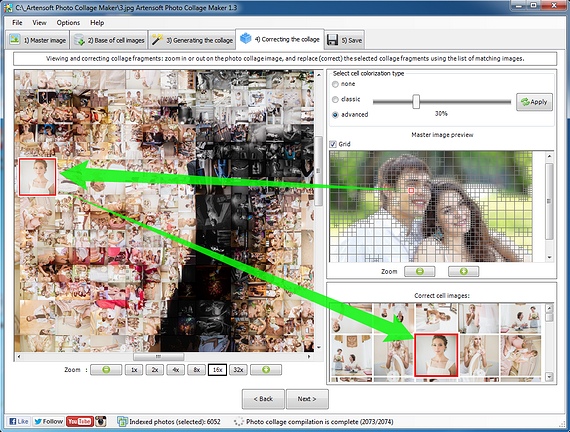Select the highlighted bride portrait thumbnail
The width and height of the screenshot is (570, 432).
pos(436,356)
